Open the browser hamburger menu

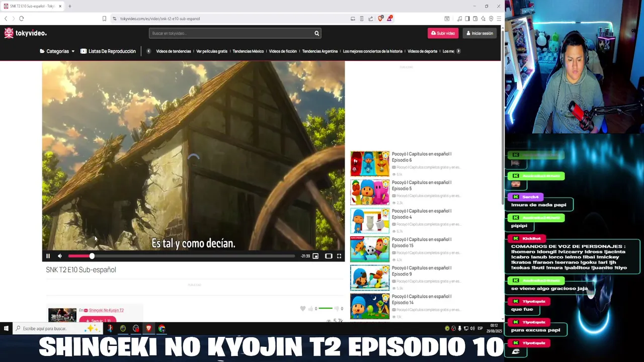pos(499,19)
